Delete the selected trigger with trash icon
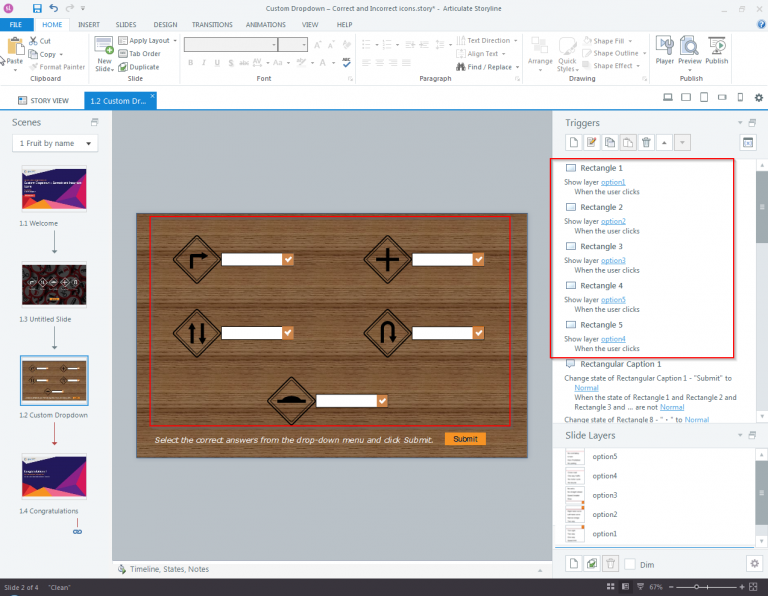The width and height of the screenshot is (768, 596). (646, 143)
